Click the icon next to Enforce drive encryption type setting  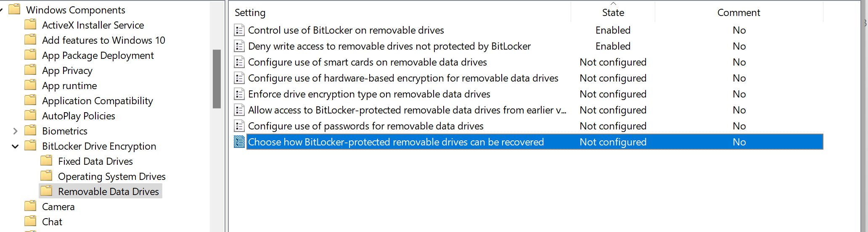coord(239,94)
